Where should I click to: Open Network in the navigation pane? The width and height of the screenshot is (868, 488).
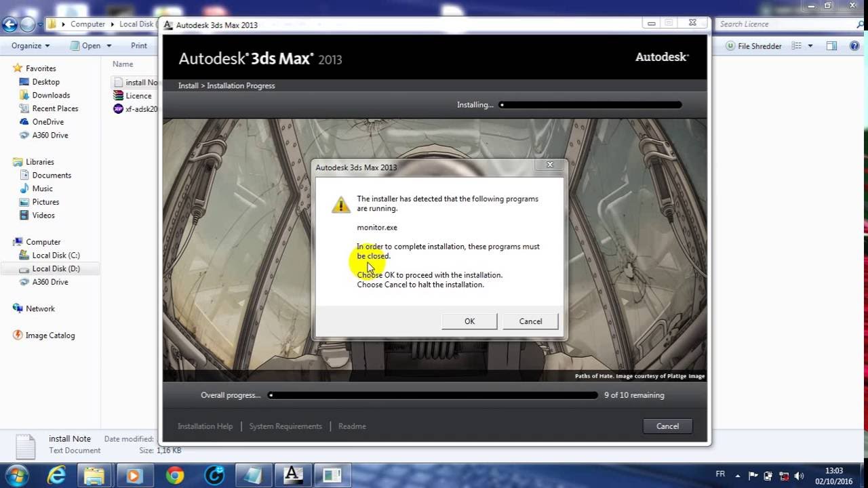[x=40, y=309]
